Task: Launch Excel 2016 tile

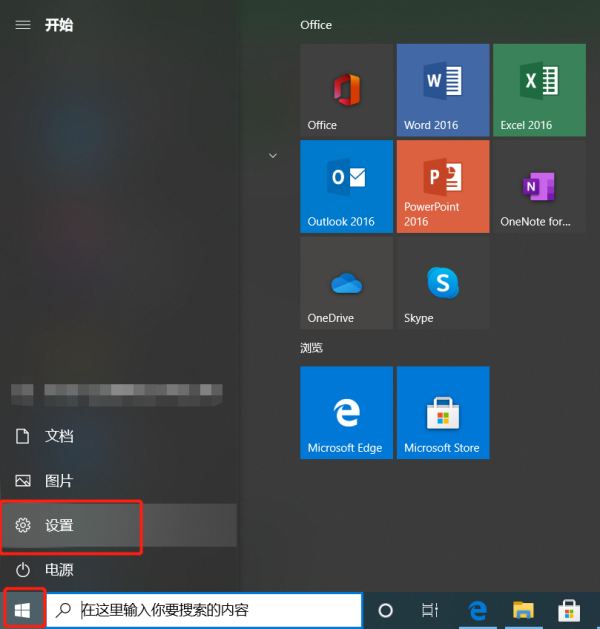Action: coord(539,90)
